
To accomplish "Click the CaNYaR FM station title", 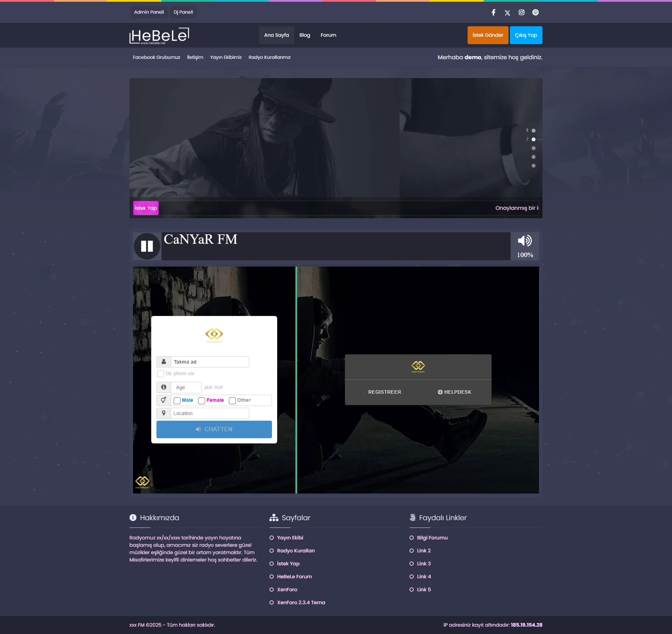I will [x=201, y=240].
